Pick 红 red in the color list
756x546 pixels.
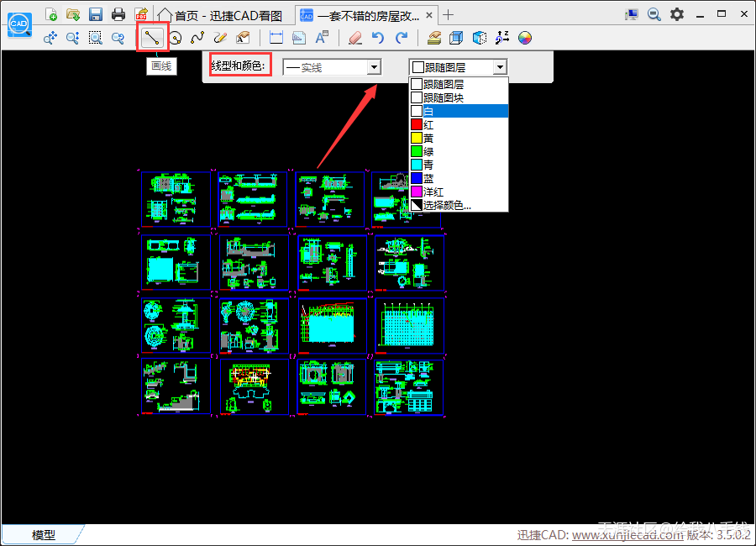coord(459,124)
